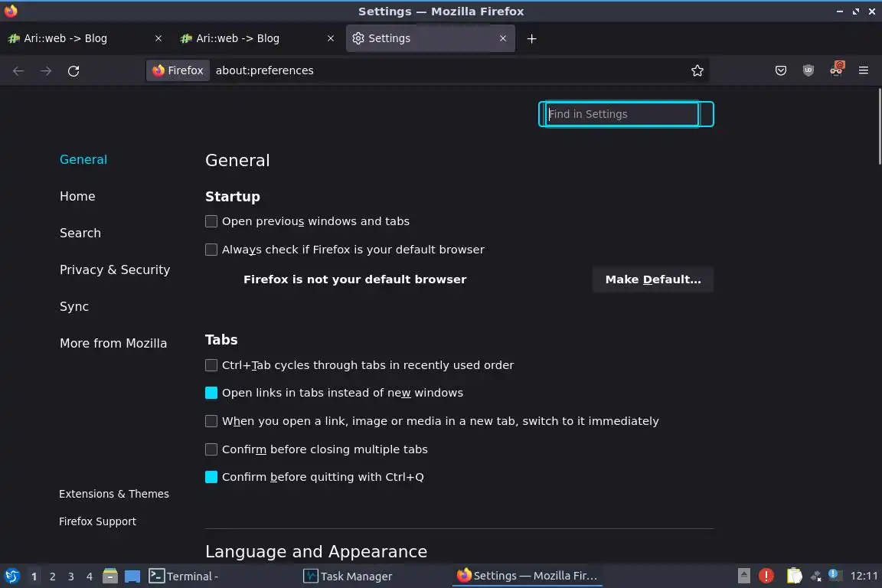Open the Save to Pocket button
Viewport: 882px width, 588px height.
coord(781,70)
